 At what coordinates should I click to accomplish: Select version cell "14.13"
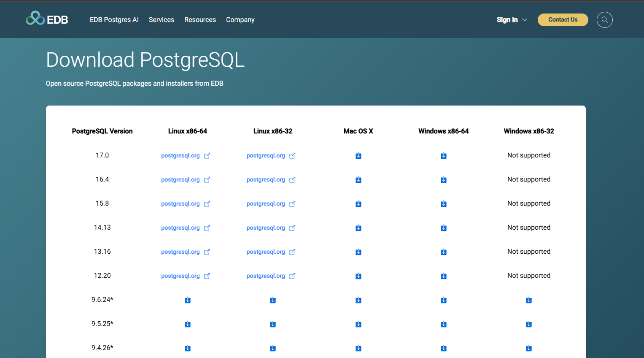tap(102, 228)
